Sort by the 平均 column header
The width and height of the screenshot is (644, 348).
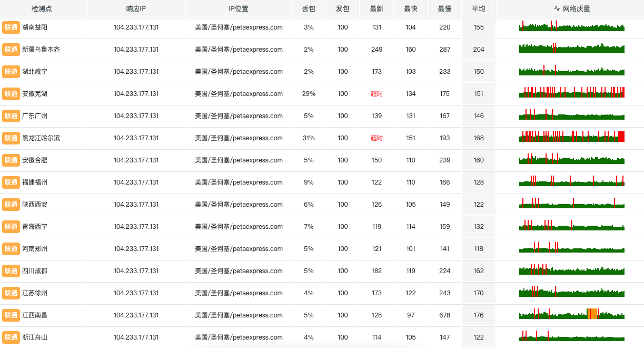click(x=479, y=9)
